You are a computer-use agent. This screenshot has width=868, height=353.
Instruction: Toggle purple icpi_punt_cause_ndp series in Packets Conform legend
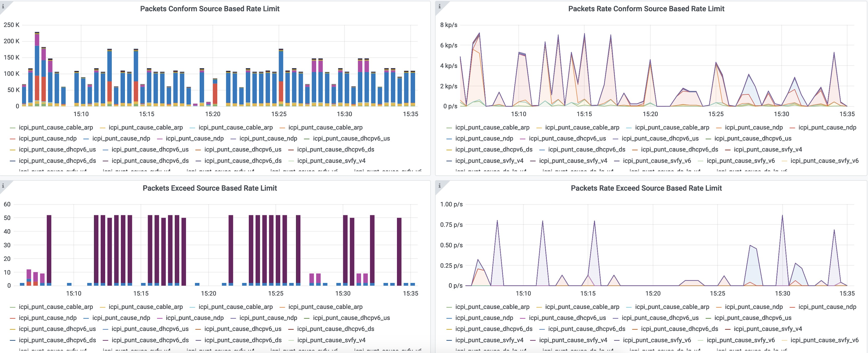click(268, 138)
